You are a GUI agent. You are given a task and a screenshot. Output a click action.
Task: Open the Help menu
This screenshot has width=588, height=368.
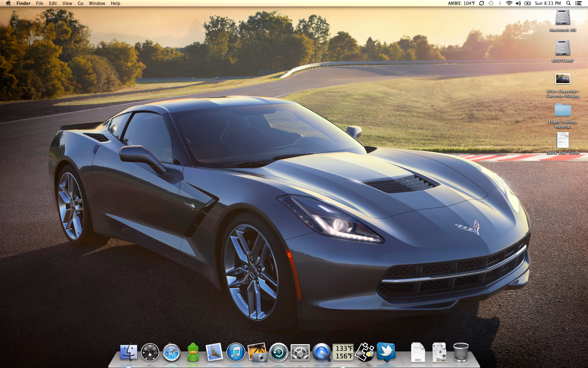click(x=115, y=3)
